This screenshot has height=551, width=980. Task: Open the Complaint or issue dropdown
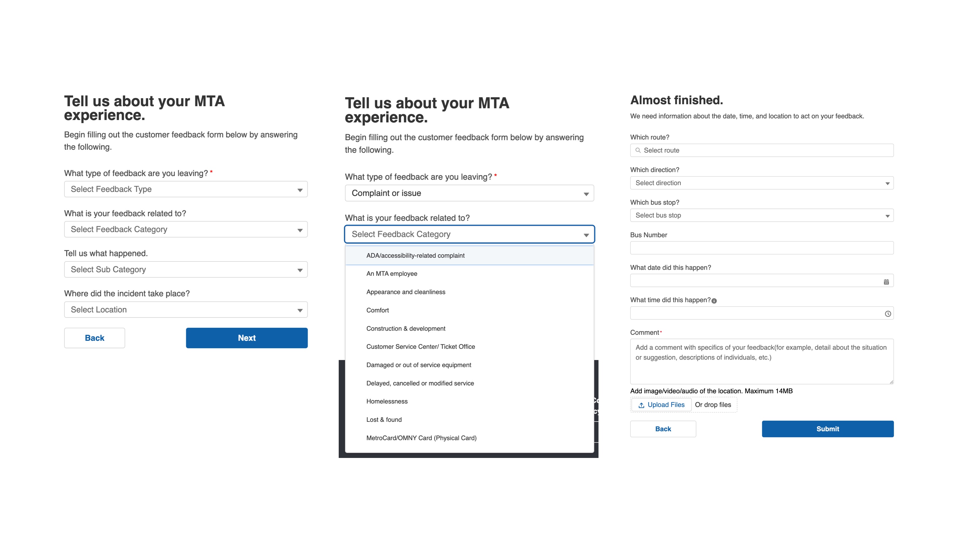pos(469,193)
